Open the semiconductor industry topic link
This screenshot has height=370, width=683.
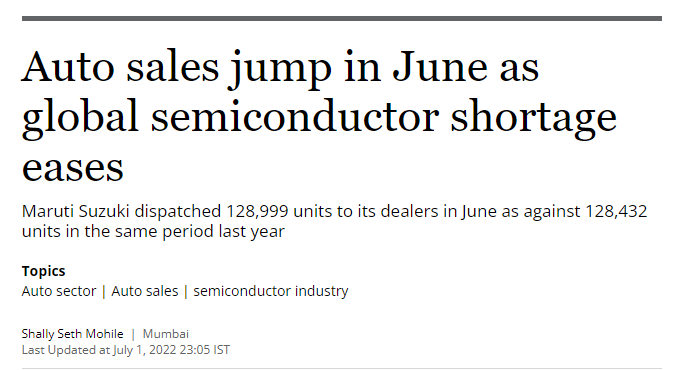coord(270,291)
